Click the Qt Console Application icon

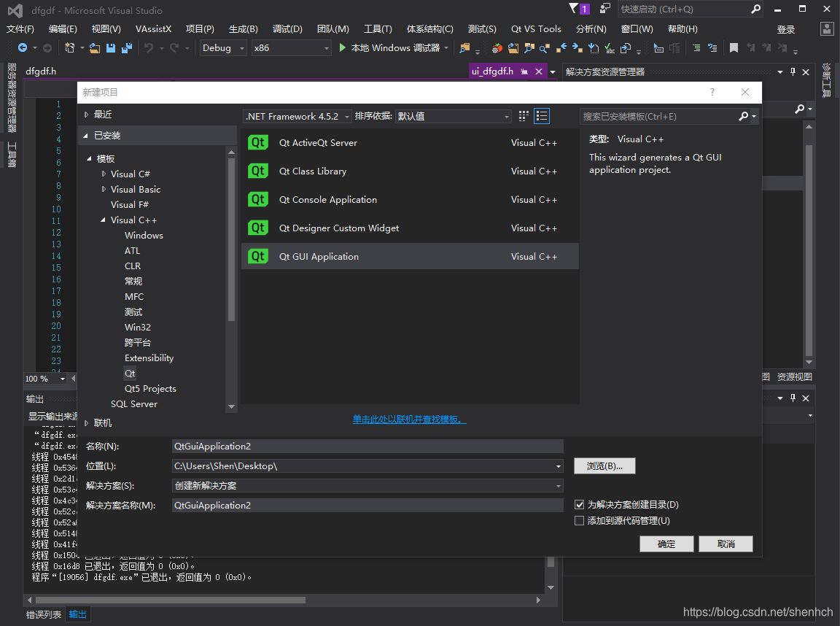click(x=258, y=199)
